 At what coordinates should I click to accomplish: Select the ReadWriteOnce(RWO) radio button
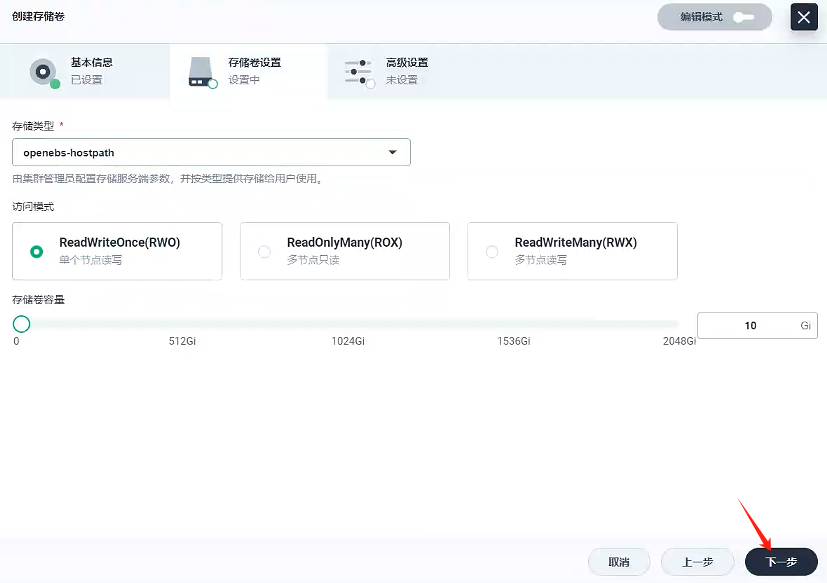[36, 252]
